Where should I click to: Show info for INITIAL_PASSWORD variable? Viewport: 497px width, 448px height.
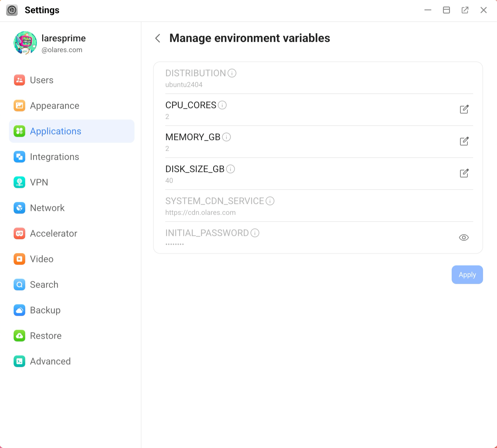pos(255,233)
